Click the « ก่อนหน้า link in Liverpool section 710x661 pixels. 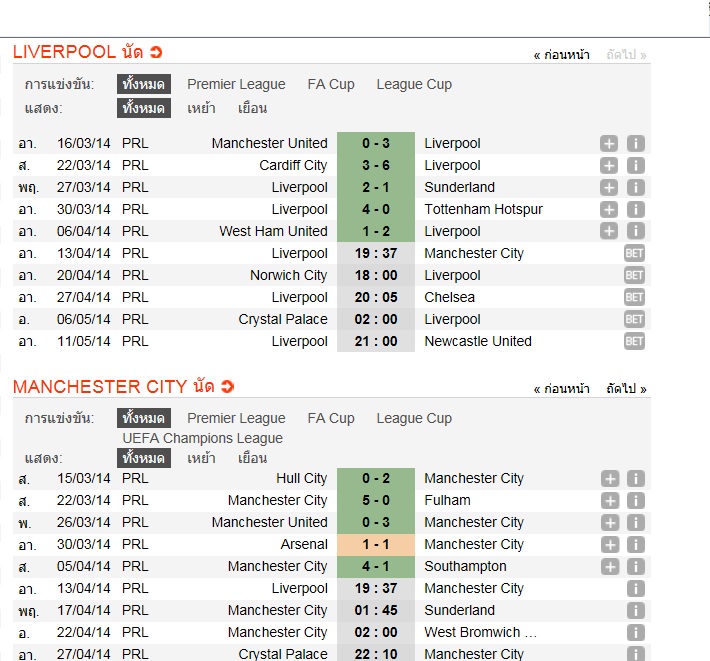click(561, 55)
